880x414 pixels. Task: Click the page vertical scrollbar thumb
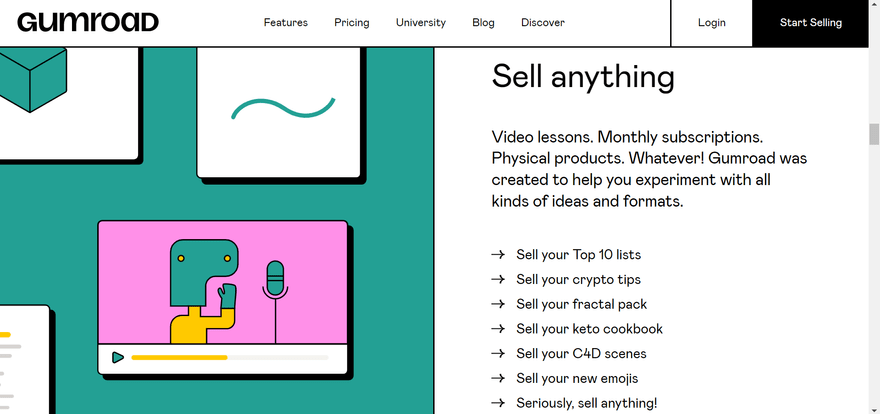(874, 135)
